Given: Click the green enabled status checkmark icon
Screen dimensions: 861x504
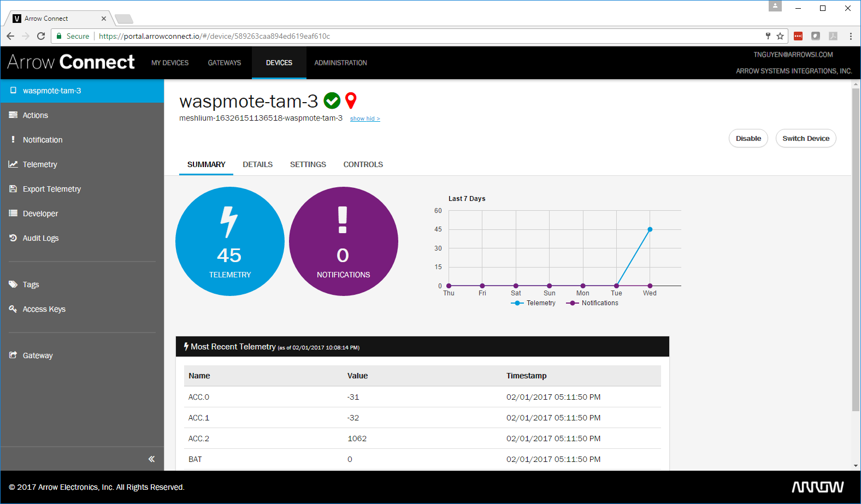Looking at the screenshot, I should pos(332,100).
